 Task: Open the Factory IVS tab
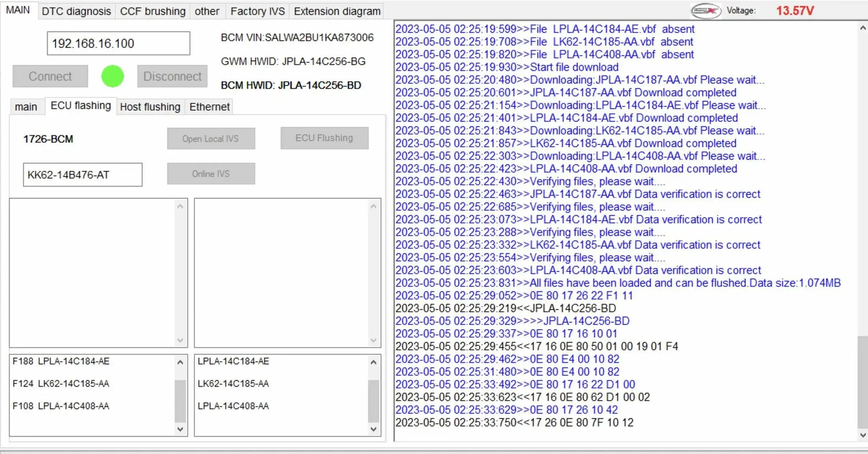pyautogui.click(x=257, y=11)
